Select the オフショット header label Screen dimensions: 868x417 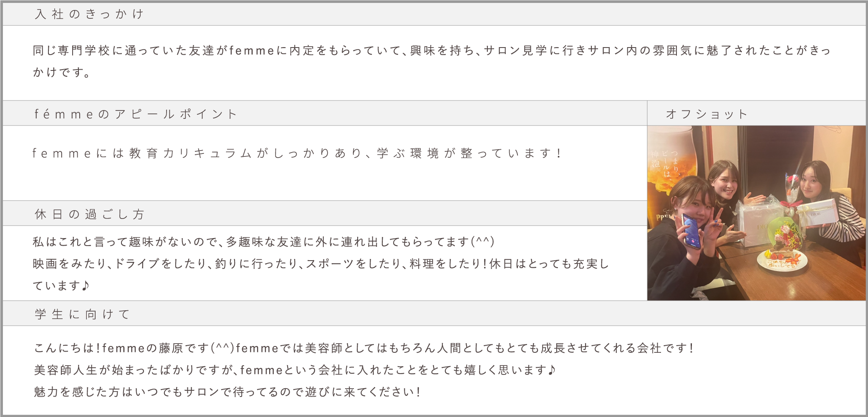(706, 114)
